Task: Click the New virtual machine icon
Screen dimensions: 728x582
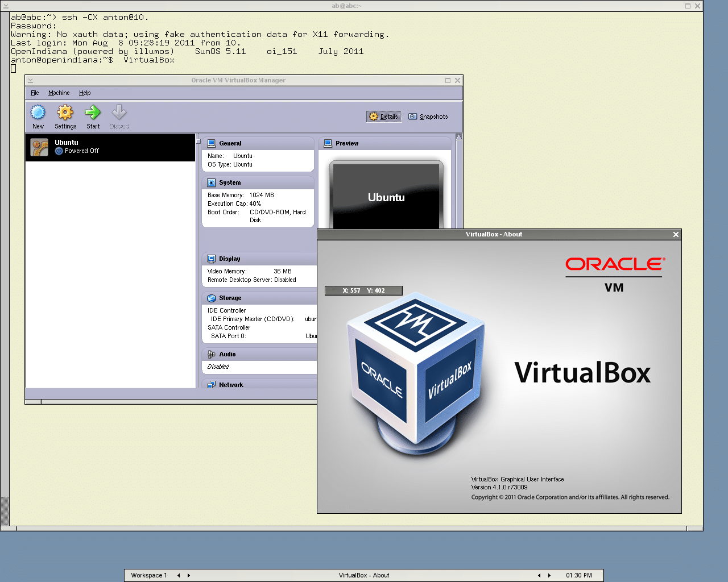Action: tap(38, 113)
